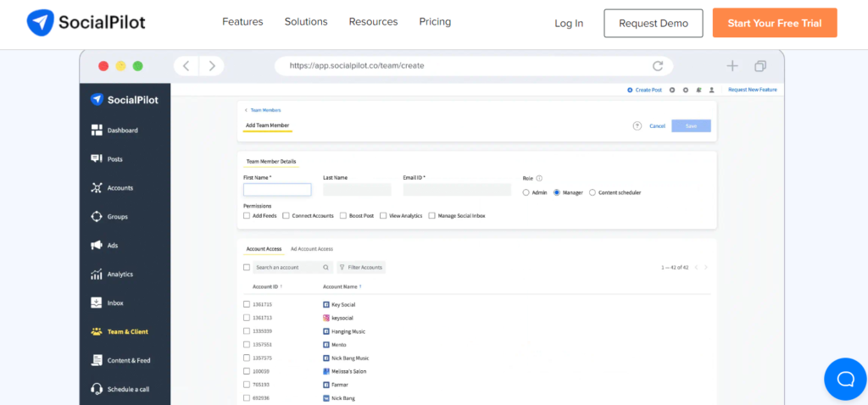Open the Solutions menu
Screen dimensions: 868x405
306,22
